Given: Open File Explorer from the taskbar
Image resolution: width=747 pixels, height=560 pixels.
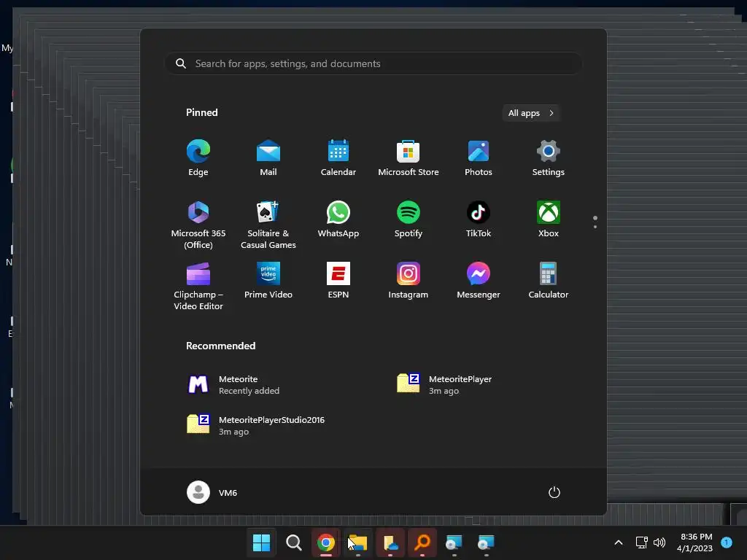Looking at the screenshot, I should coord(357,542).
